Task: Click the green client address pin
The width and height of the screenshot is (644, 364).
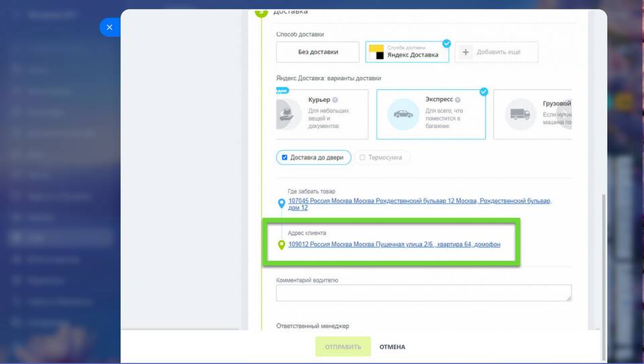Action: point(282,245)
